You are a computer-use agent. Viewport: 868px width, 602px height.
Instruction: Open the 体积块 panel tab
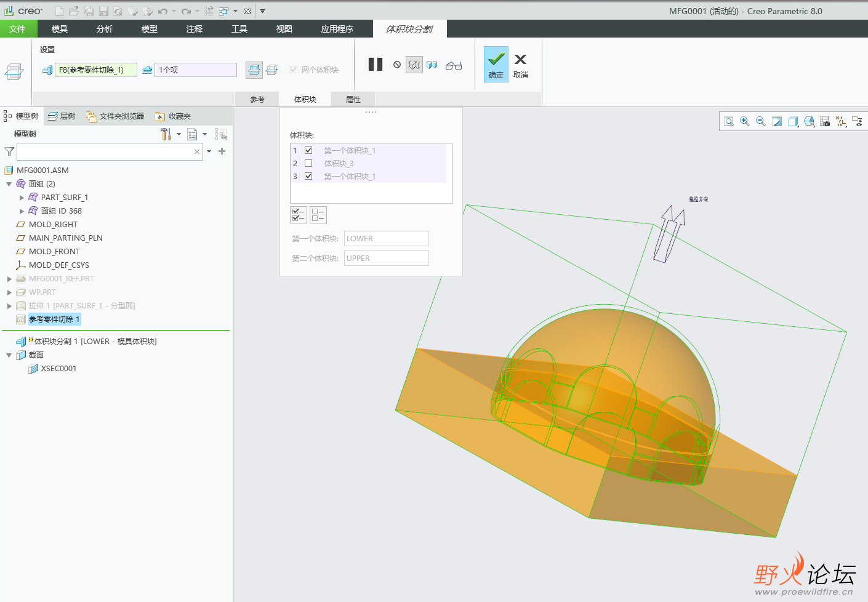click(305, 100)
